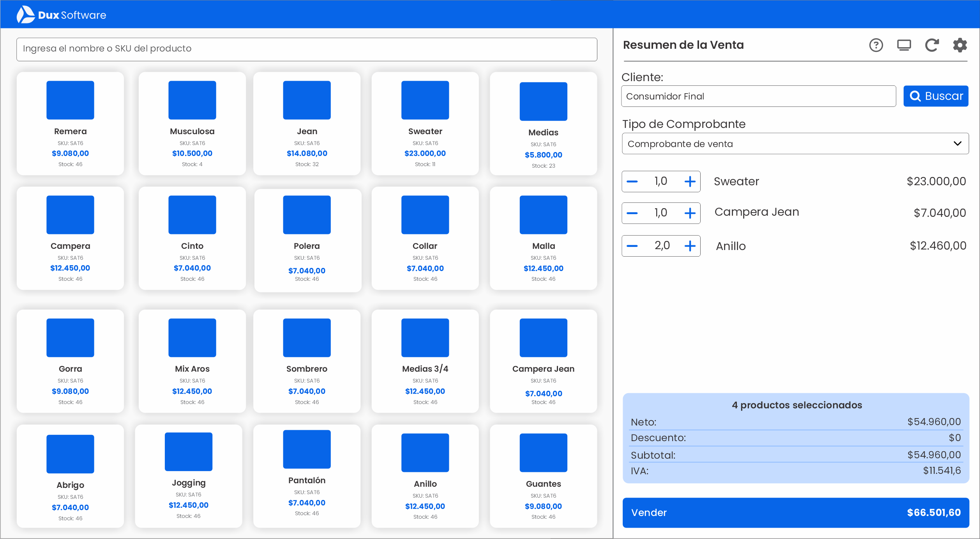The image size is (980, 539).
Task: Increase Campera Jean quantity
Action: (690, 213)
